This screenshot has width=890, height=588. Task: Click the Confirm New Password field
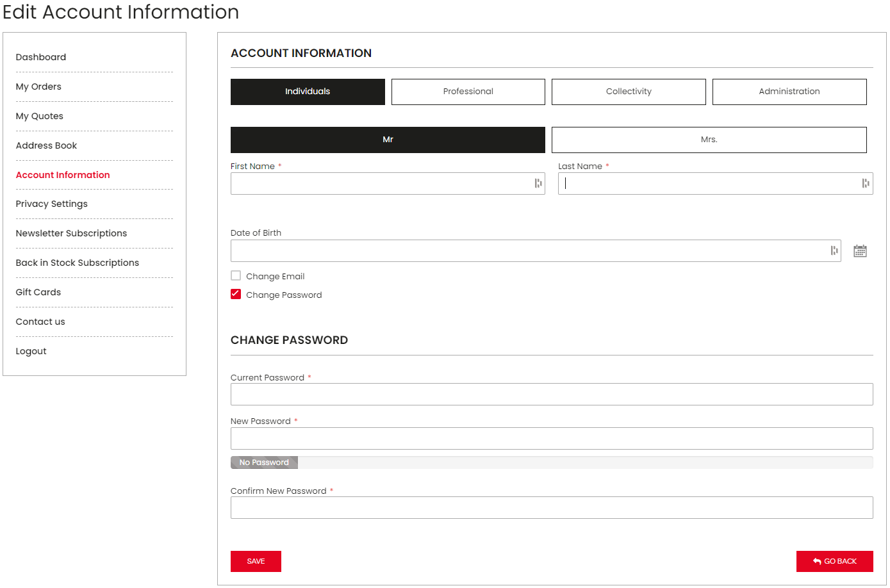552,508
